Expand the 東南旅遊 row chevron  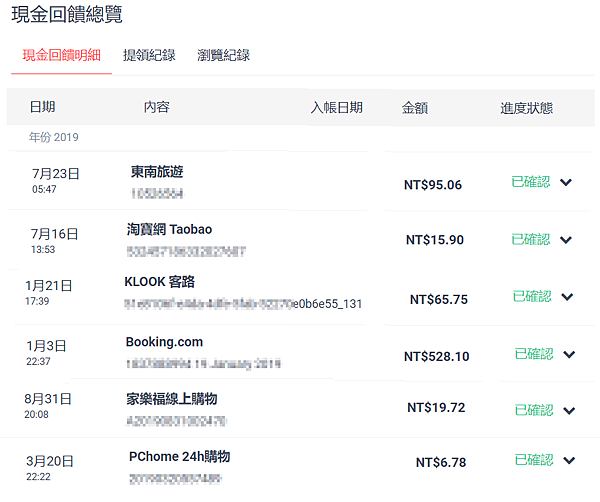click(566, 183)
